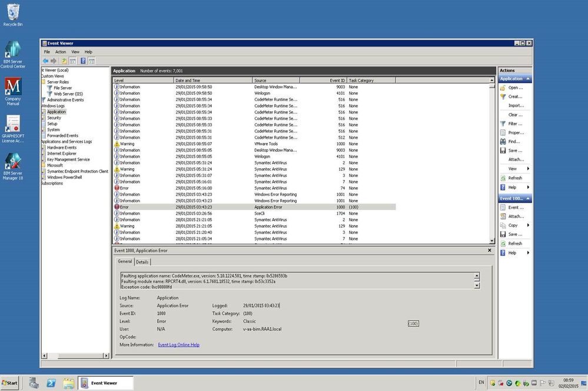Click Filter... current log action

pos(515,123)
